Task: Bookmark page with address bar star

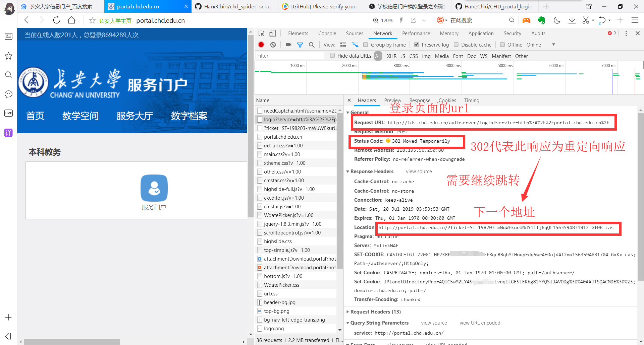Action: click(92, 21)
